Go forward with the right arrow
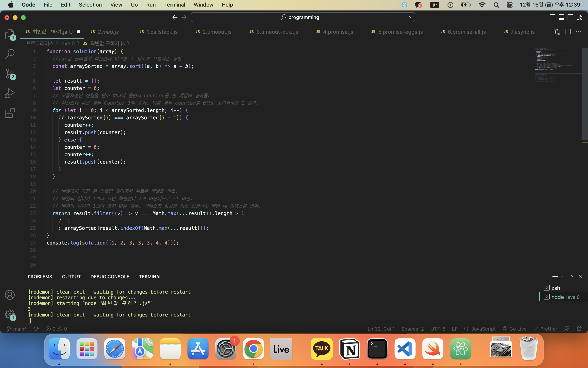588x368 pixels. 184,17
